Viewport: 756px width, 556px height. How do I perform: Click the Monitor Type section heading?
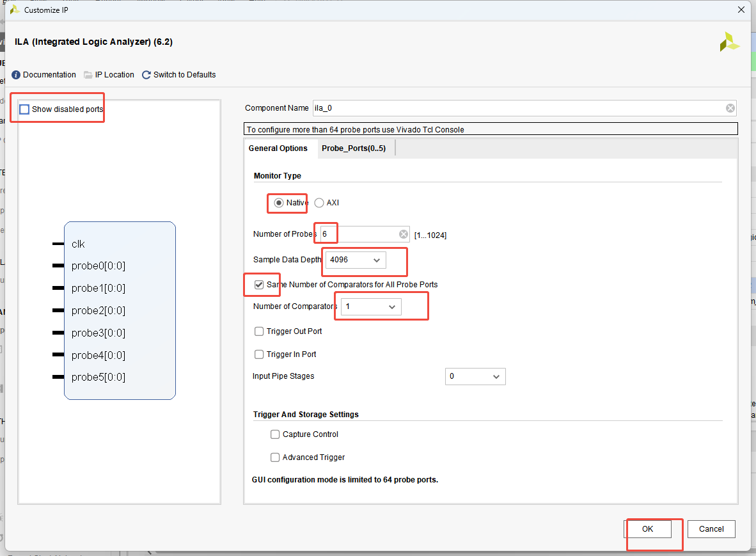(x=277, y=176)
